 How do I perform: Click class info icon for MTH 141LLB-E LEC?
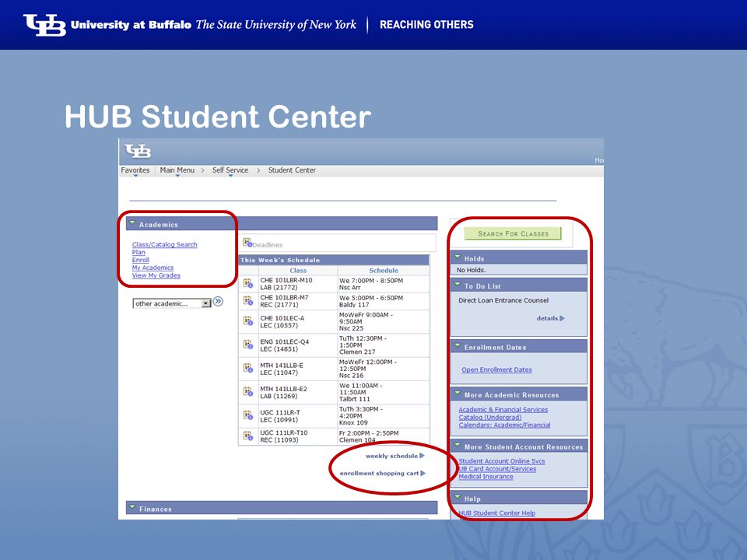point(248,369)
